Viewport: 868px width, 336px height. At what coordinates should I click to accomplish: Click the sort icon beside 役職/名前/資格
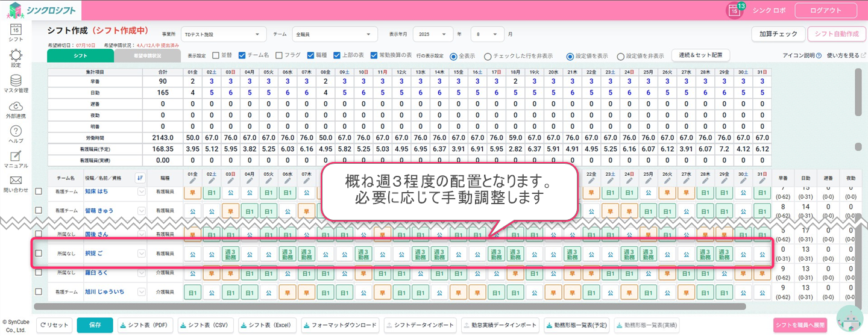(140, 178)
